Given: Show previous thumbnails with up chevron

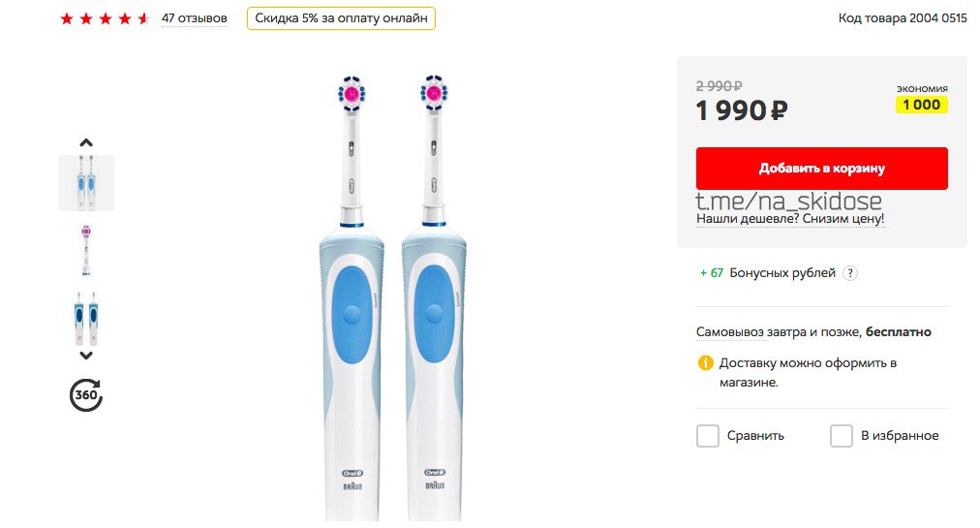Looking at the screenshot, I should click(x=86, y=142).
